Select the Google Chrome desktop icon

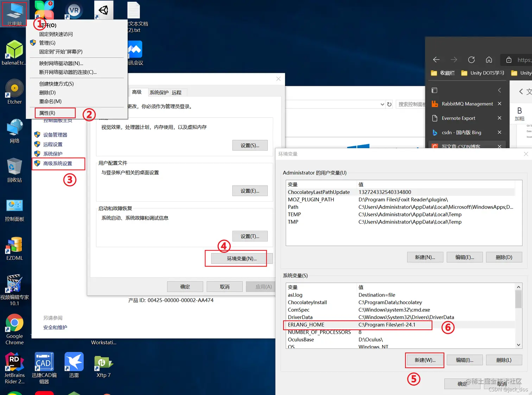(14, 329)
